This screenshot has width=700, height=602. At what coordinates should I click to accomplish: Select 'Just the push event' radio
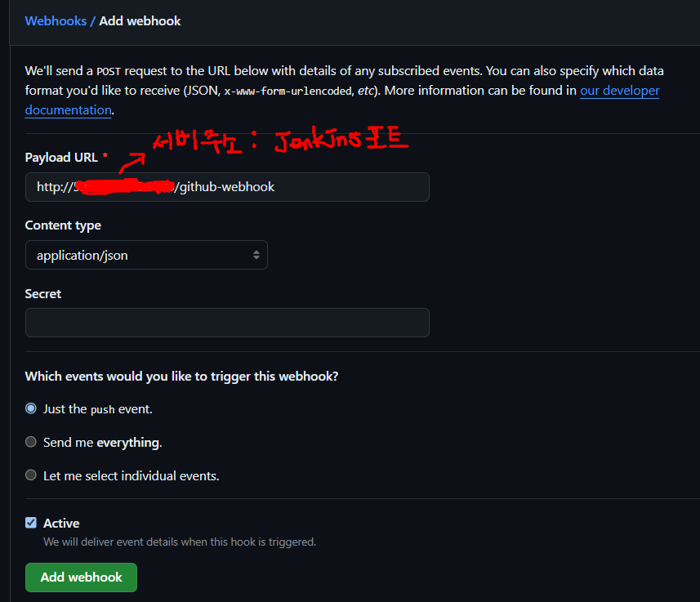point(31,408)
